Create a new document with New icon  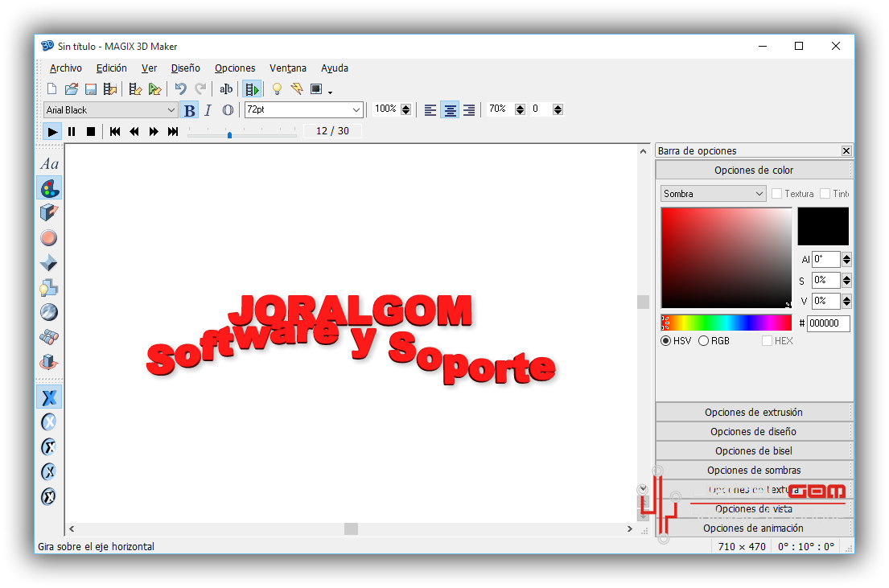pyautogui.click(x=51, y=89)
